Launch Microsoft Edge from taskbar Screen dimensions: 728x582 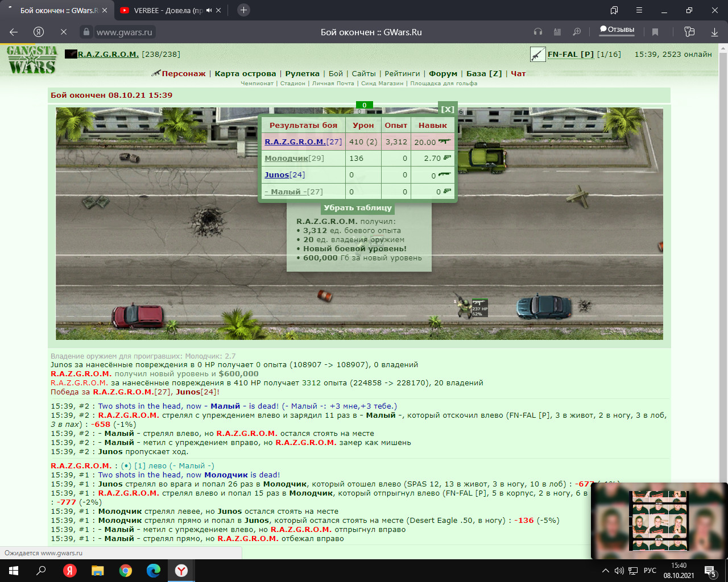(154, 571)
